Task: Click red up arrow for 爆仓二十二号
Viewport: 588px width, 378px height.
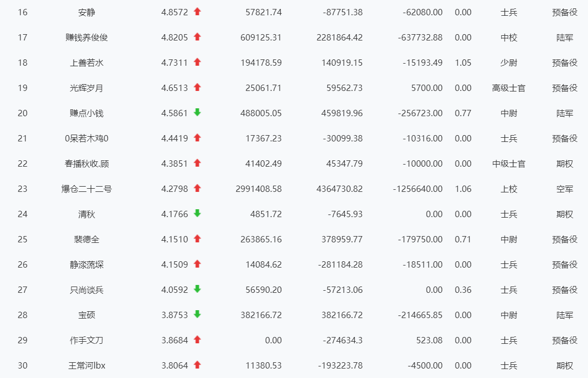Action: [x=198, y=188]
